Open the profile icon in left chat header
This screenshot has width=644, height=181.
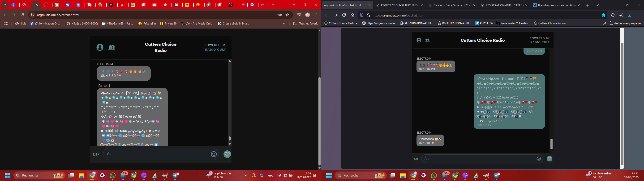(100, 47)
